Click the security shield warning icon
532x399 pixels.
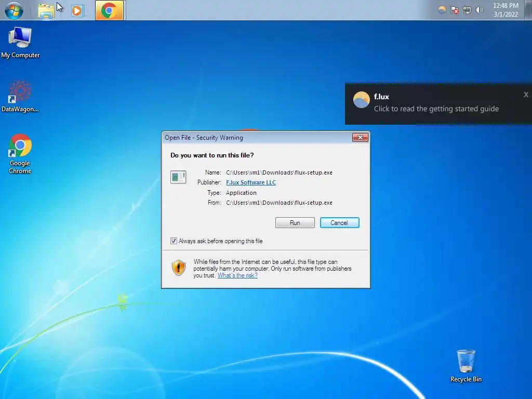(179, 268)
